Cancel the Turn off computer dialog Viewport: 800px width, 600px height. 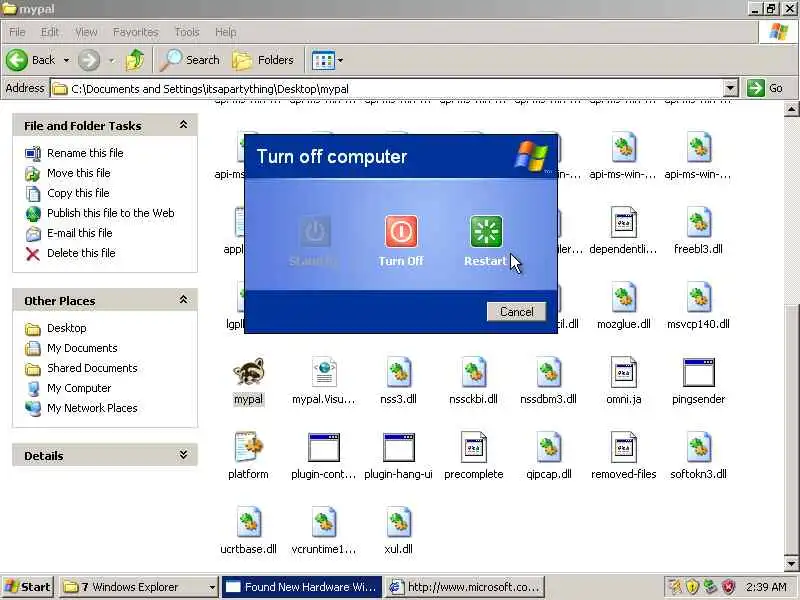[516, 312]
